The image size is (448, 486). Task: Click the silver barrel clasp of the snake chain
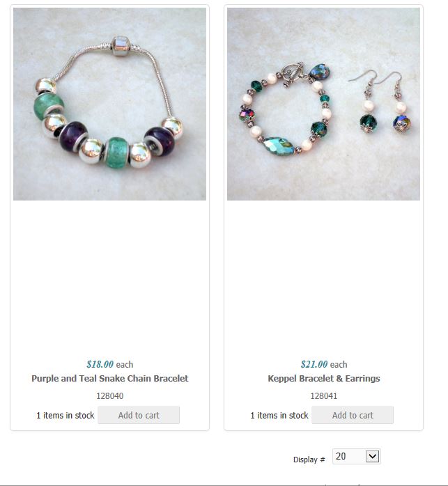(x=121, y=46)
